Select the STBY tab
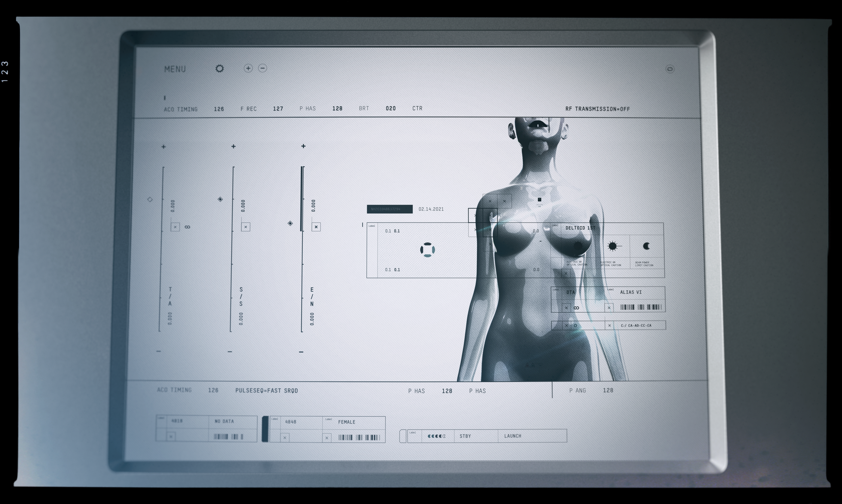This screenshot has height=504, width=842. click(x=465, y=436)
